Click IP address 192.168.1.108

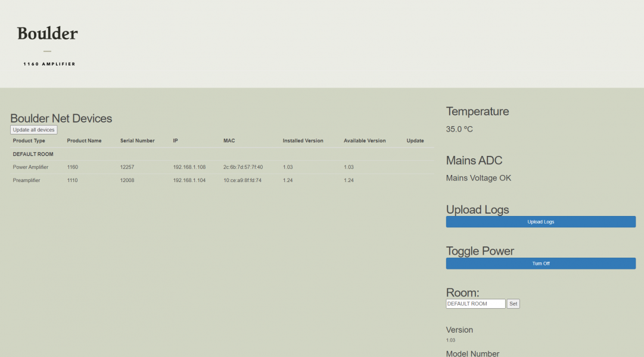tap(189, 167)
